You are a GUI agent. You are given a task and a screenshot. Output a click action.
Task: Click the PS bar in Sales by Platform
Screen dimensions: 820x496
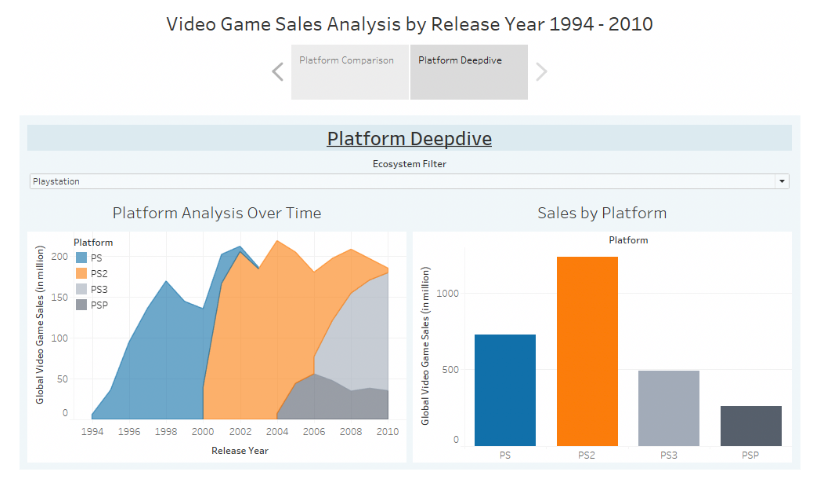tap(505, 390)
